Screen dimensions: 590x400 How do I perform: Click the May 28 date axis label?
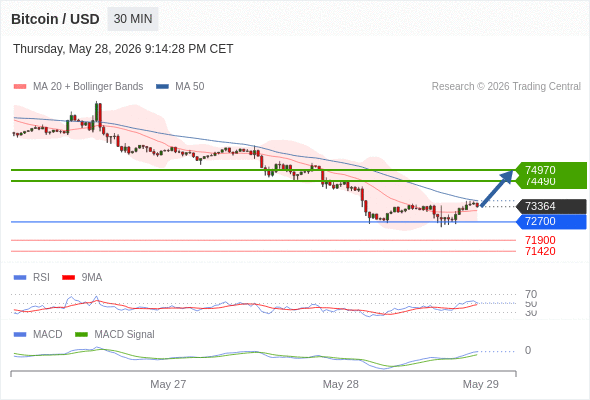point(341,384)
